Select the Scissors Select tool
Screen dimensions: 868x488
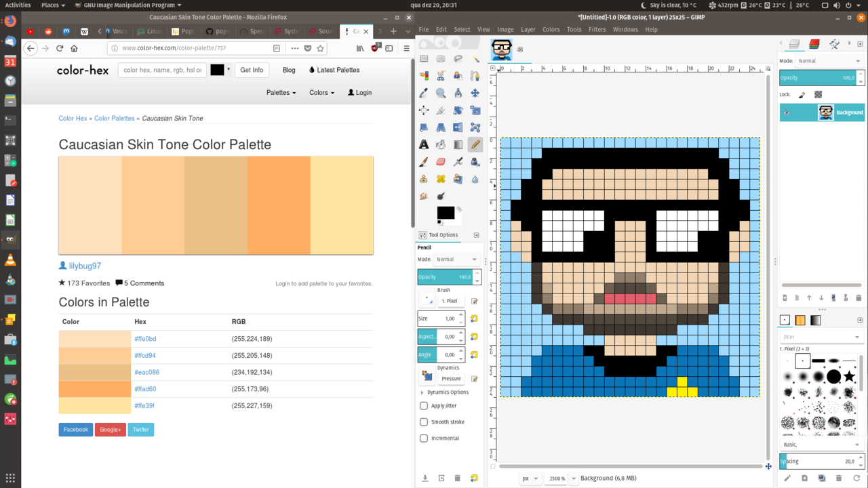441,76
